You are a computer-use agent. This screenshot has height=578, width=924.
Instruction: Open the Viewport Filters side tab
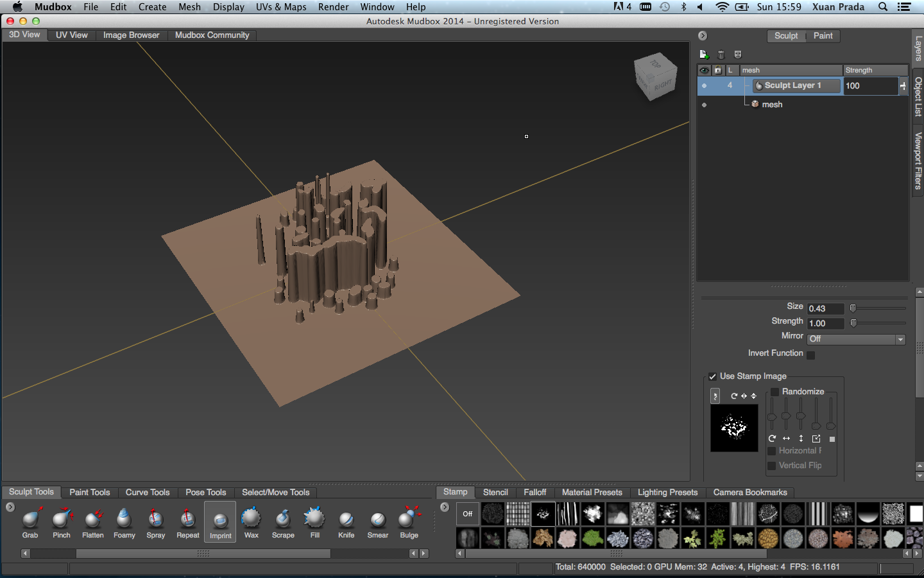[918, 161]
